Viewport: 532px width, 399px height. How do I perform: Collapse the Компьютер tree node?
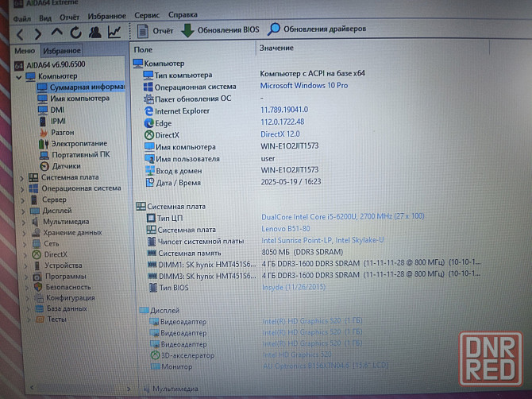click(19, 77)
